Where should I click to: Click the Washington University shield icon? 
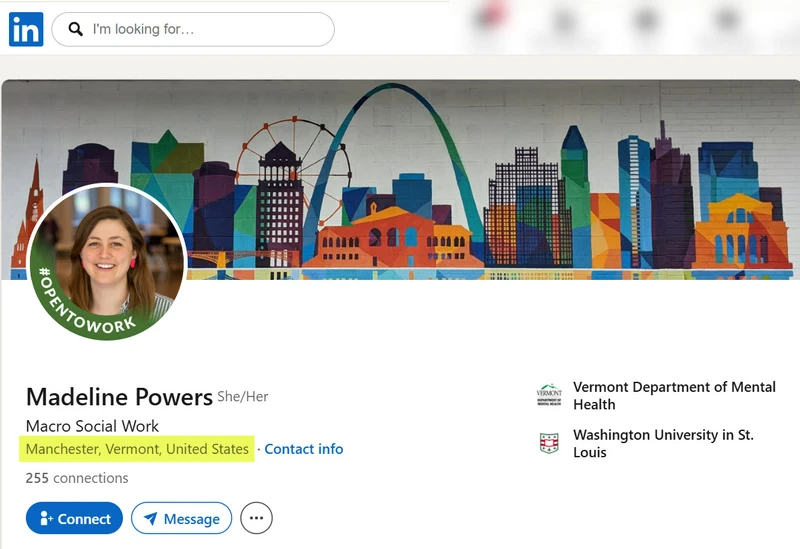pyautogui.click(x=549, y=443)
